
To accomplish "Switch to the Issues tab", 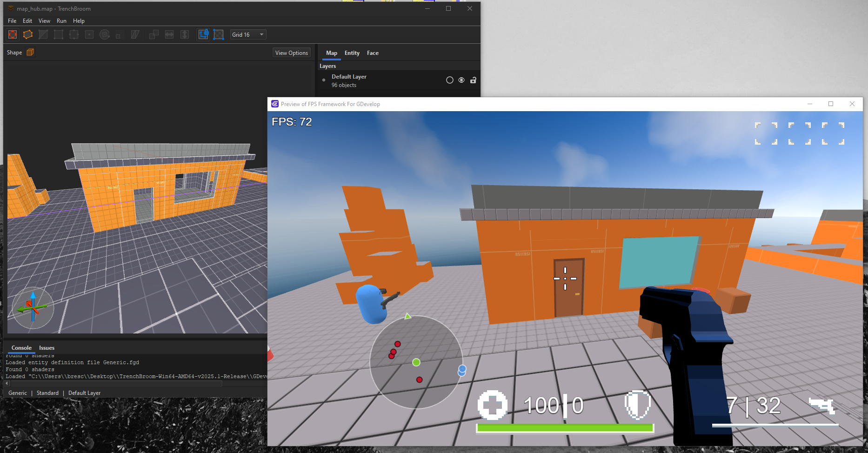I will 47,348.
